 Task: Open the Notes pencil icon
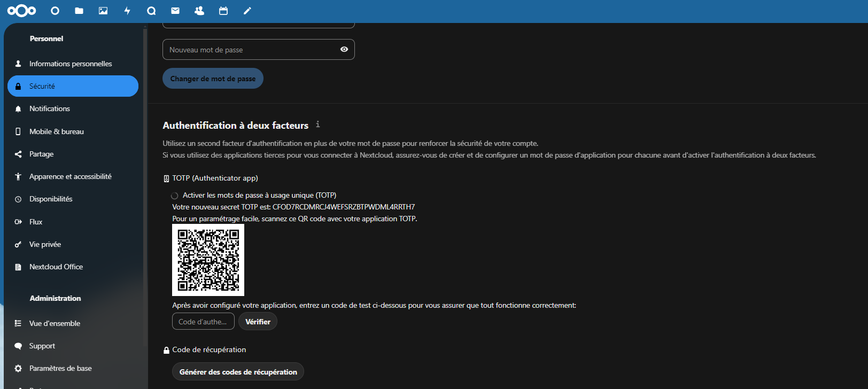pos(247,11)
